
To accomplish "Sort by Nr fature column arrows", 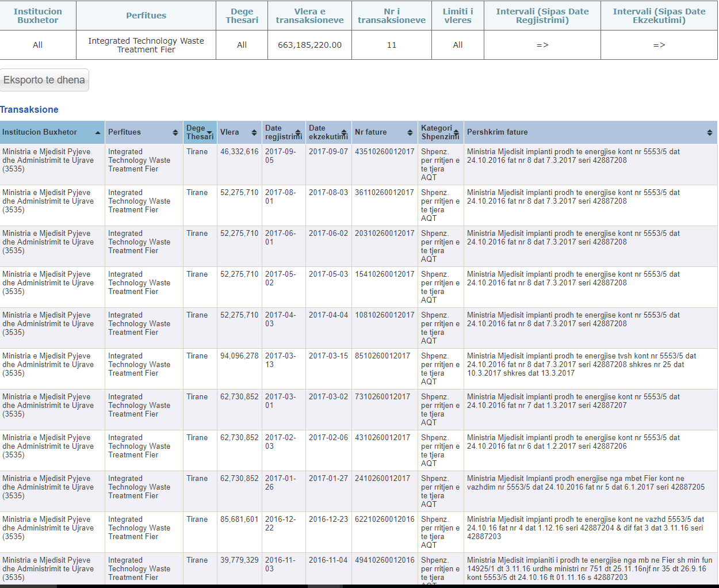I will click(410, 132).
